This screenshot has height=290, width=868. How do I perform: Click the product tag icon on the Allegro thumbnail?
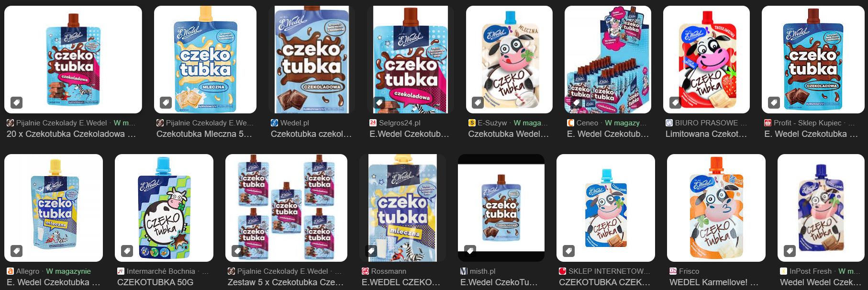pos(17,250)
